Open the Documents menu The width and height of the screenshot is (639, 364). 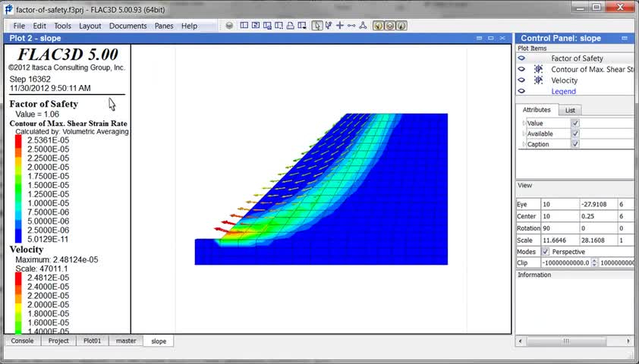tap(128, 26)
